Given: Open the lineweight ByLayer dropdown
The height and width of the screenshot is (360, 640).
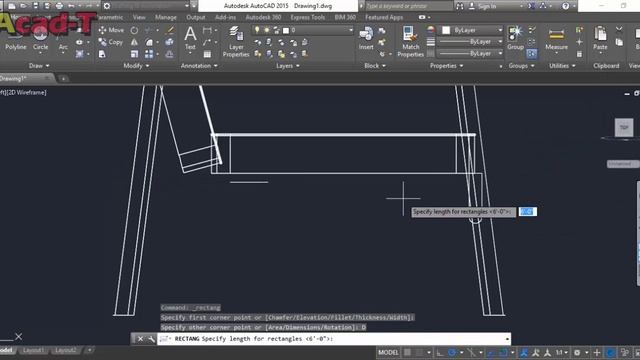Looking at the screenshot, I should tap(470, 42).
